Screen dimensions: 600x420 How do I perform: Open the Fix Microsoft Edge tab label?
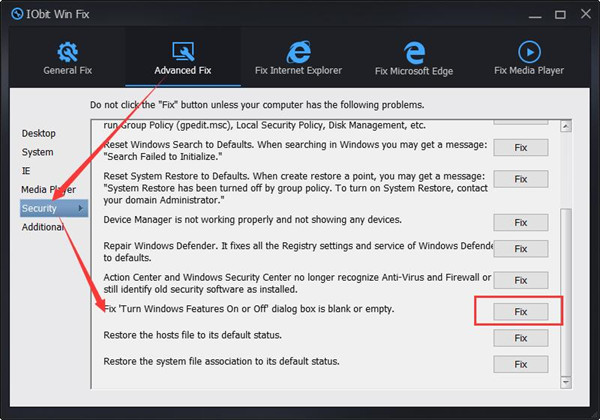(x=414, y=71)
